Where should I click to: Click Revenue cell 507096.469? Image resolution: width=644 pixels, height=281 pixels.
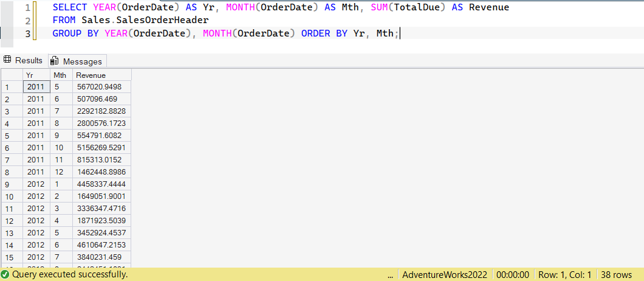pyautogui.click(x=102, y=99)
